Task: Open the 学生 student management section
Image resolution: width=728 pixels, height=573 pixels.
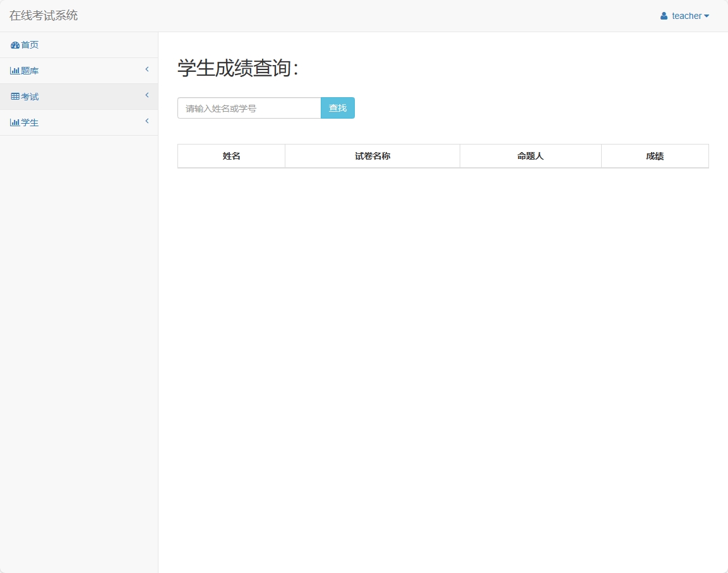Action: click(28, 122)
